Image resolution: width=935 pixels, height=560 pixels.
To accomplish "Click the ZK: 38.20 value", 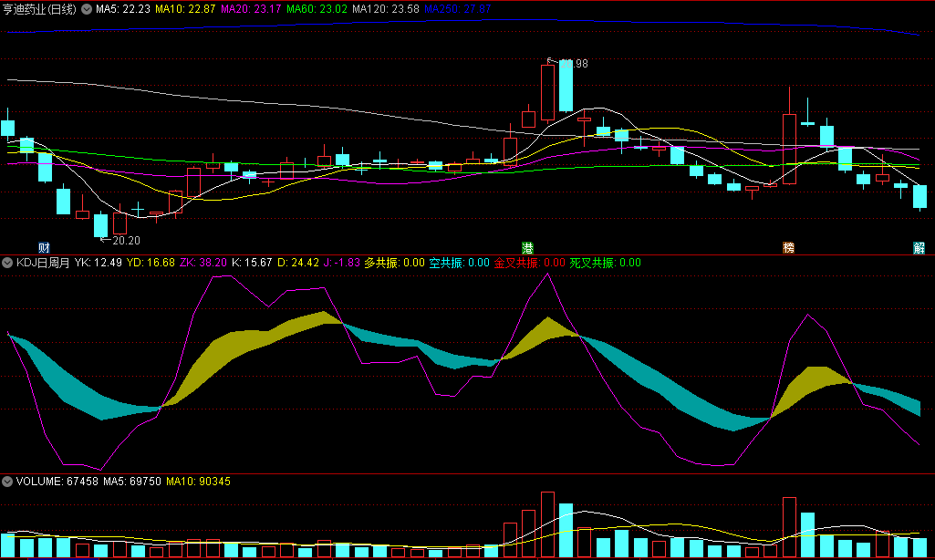I will [x=203, y=263].
